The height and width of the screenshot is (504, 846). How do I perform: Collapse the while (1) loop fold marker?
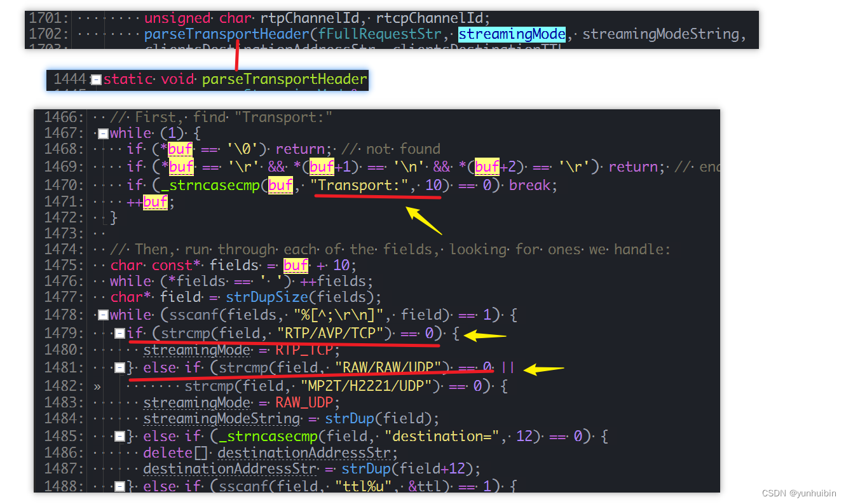(103, 133)
